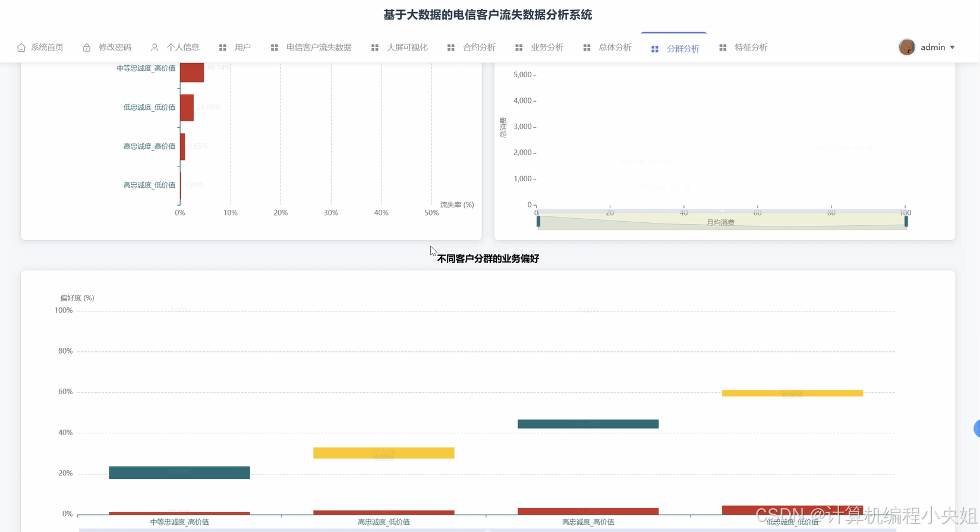Image resolution: width=980 pixels, height=532 pixels.
Task: Click the 不同客户分群的业务偏好 heading
Action: [488, 259]
